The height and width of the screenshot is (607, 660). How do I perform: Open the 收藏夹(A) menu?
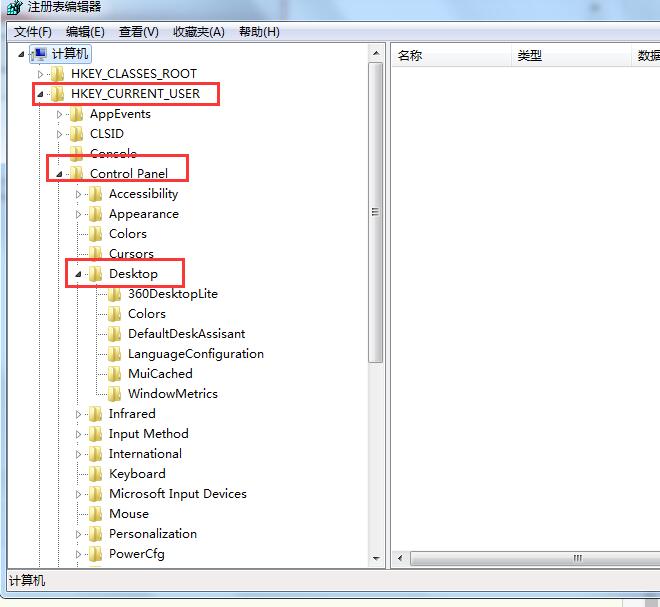click(199, 32)
